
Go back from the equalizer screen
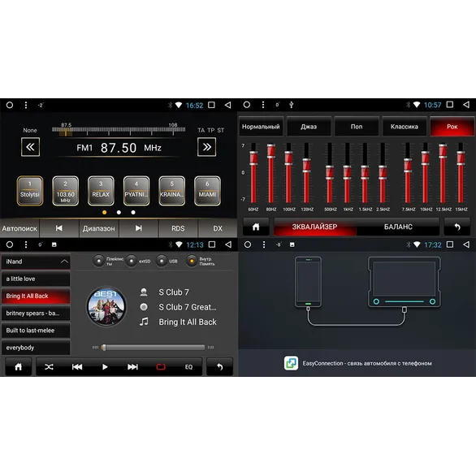[457, 227]
